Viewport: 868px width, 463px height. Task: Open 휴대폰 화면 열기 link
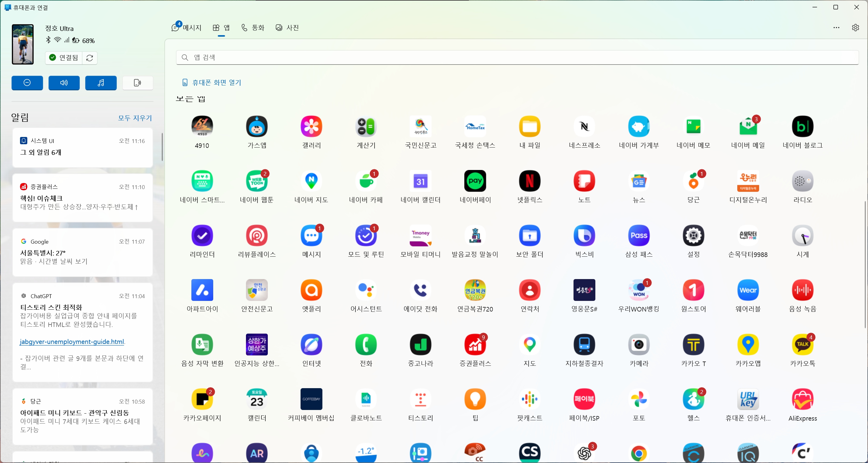pos(212,82)
